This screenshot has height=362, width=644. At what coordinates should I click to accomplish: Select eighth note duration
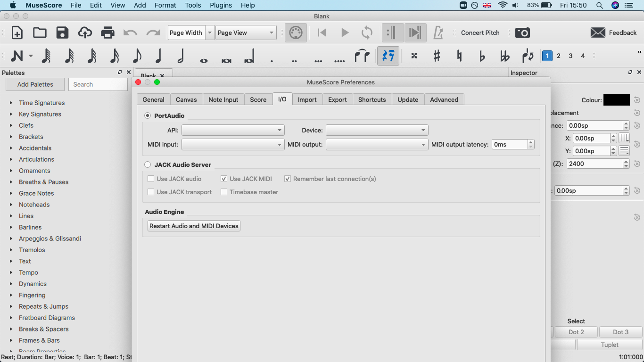point(137,56)
